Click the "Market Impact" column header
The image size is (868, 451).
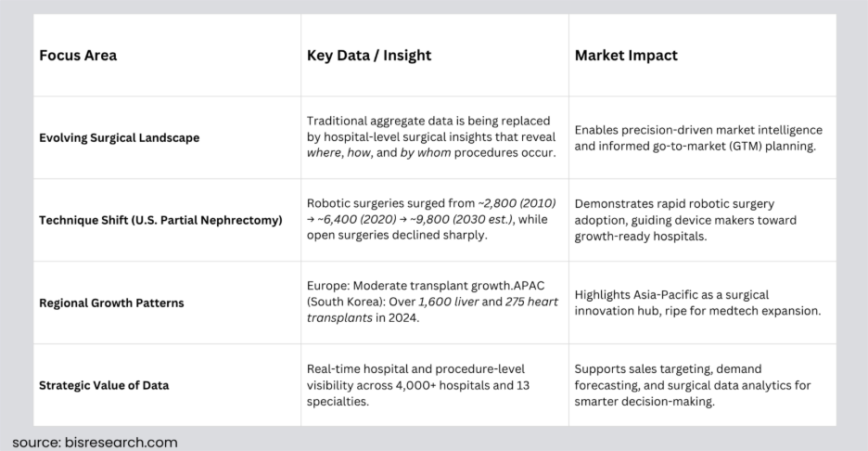click(626, 56)
